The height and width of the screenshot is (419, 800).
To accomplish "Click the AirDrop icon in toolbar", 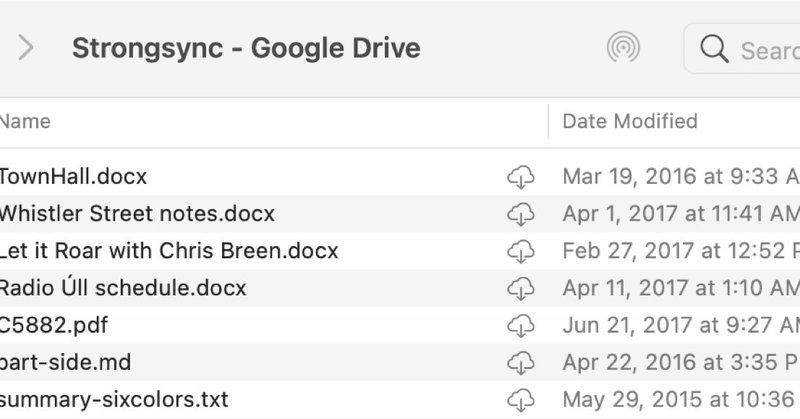I will click(623, 47).
